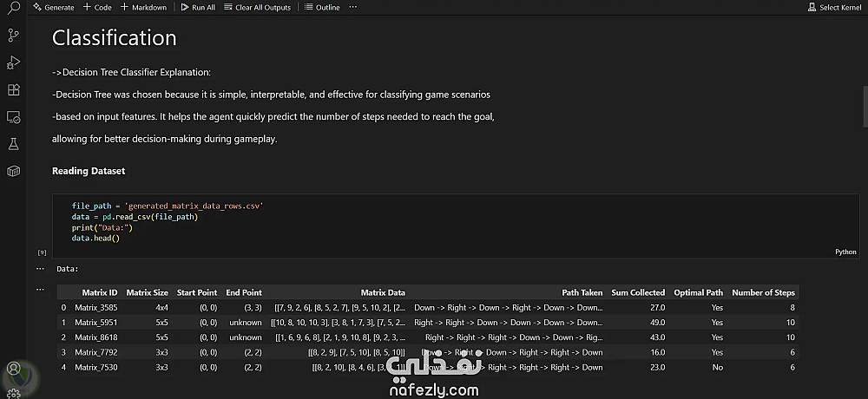Click the 8 in Number of Steps
Viewport: 868px width, 399px height.
pos(792,308)
